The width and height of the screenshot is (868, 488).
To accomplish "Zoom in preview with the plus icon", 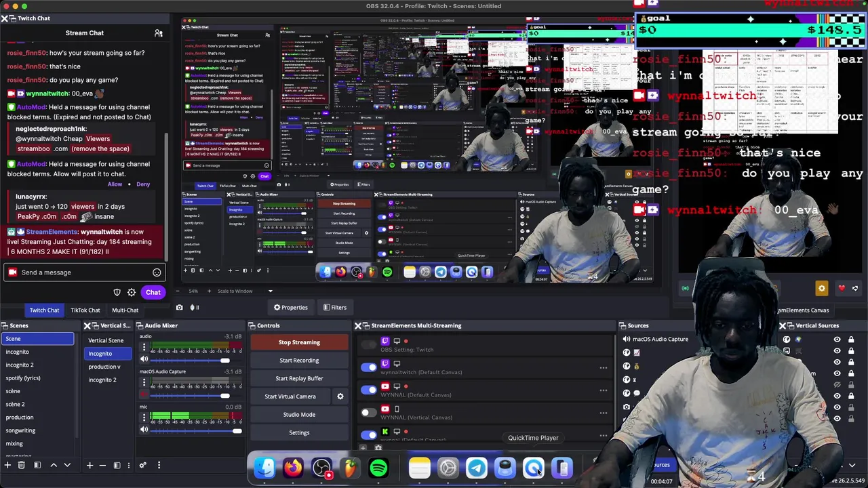I will (x=209, y=291).
